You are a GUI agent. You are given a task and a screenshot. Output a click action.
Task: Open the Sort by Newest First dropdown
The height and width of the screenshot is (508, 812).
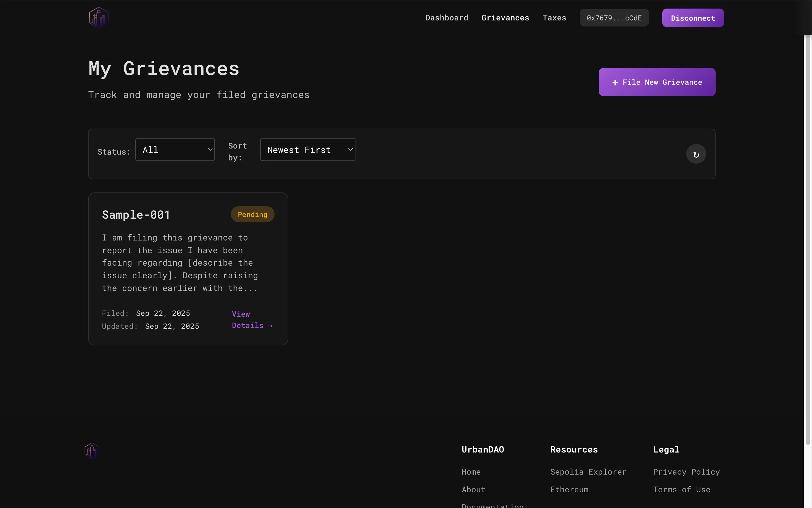click(x=307, y=150)
